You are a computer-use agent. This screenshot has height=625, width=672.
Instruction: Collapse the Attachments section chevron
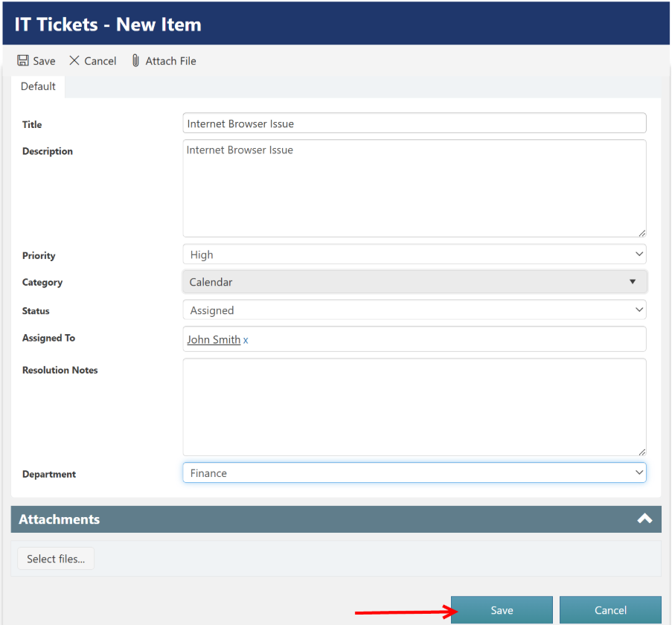tap(644, 519)
